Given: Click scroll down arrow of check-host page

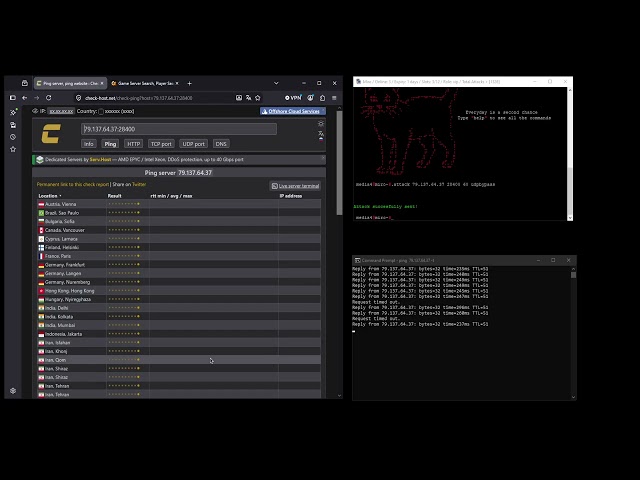Looking at the screenshot, I should [339, 395].
